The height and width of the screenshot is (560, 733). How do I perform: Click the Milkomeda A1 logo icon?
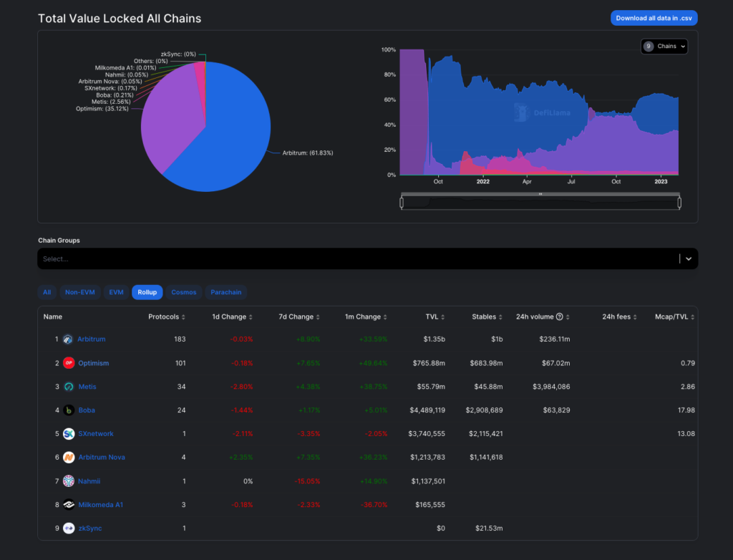[69, 505]
